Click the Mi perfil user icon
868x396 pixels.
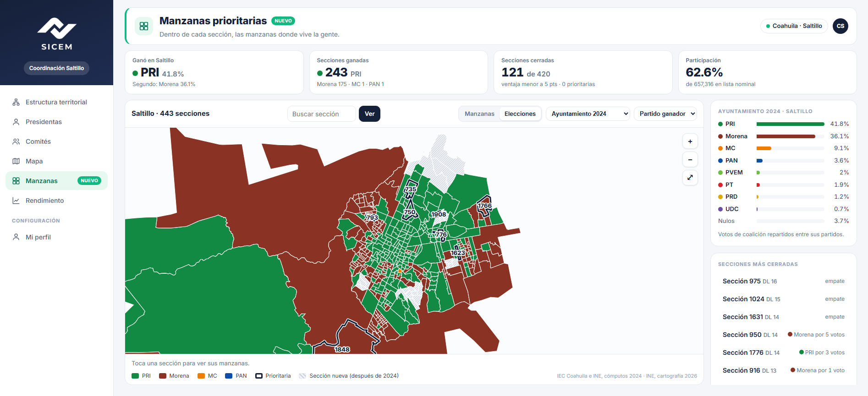pyautogui.click(x=16, y=237)
